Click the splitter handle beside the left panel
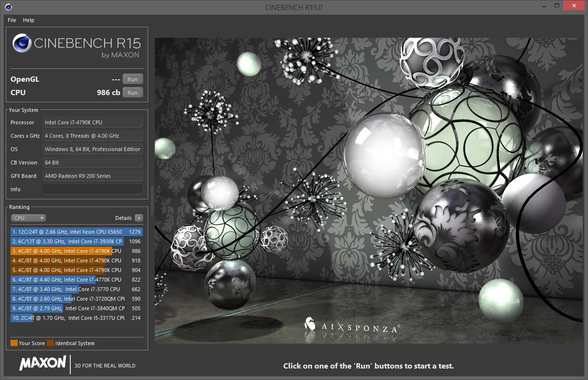This screenshot has height=380, width=588. pyautogui.click(x=152, y=199)
